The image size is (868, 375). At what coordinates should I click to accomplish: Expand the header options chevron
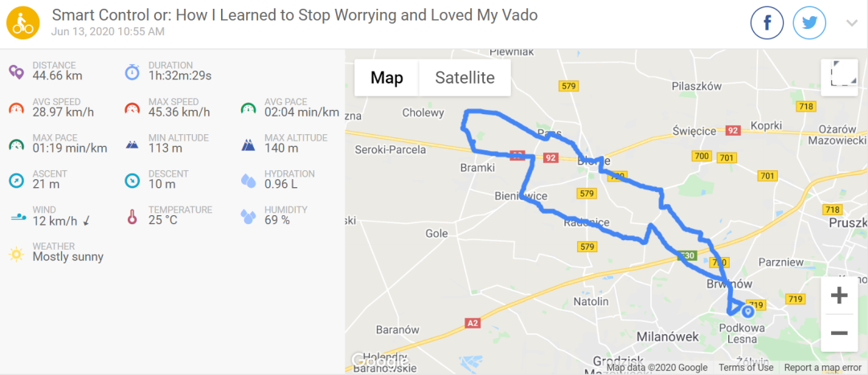(x=852, y=23)
